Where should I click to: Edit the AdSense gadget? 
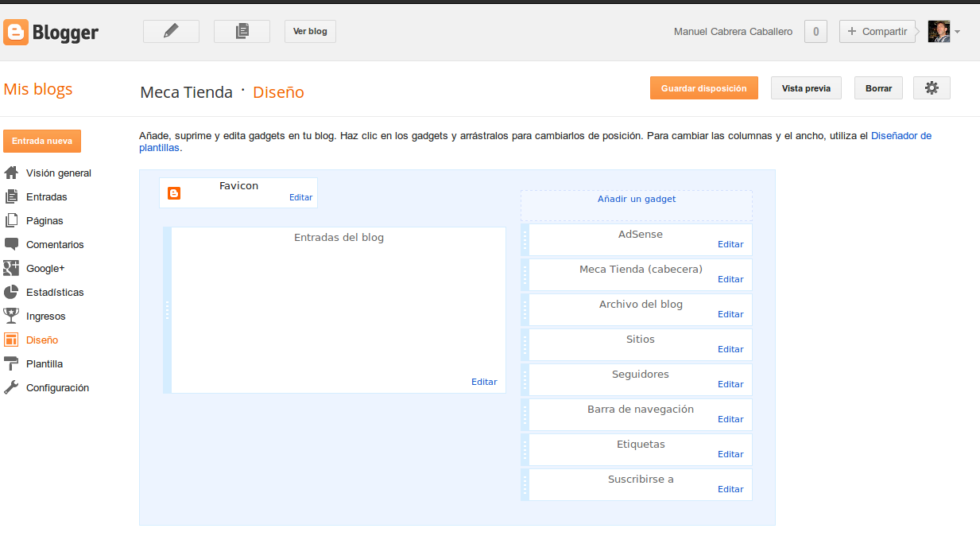730,244
